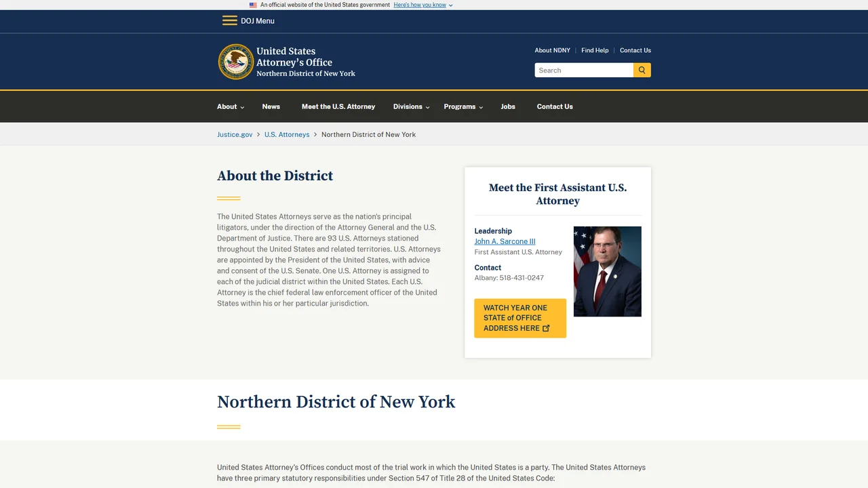Expand "Here's how you know" disclosure

point(423,5)
